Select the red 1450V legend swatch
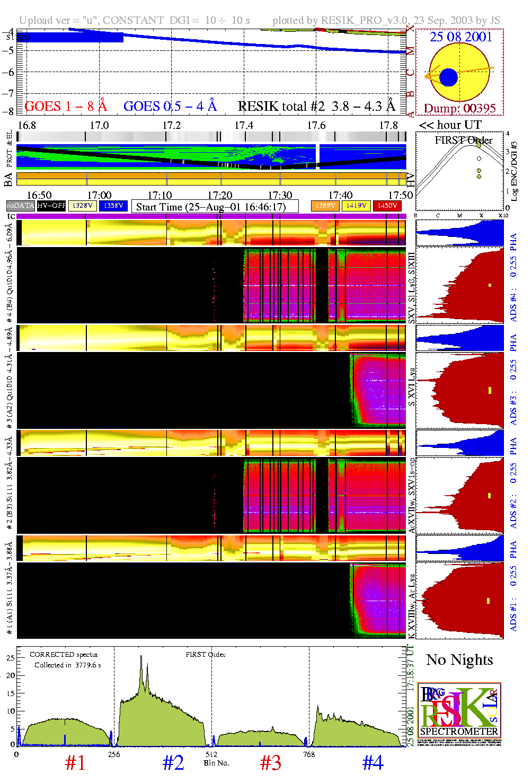The width and height of the screenshot is (532, 783). click(387, 206)
